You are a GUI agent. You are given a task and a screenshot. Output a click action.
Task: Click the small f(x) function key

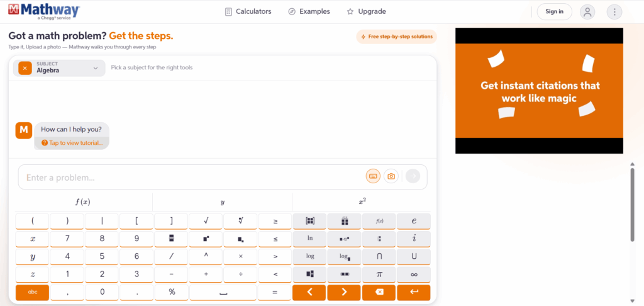click(x=379, y=221)
